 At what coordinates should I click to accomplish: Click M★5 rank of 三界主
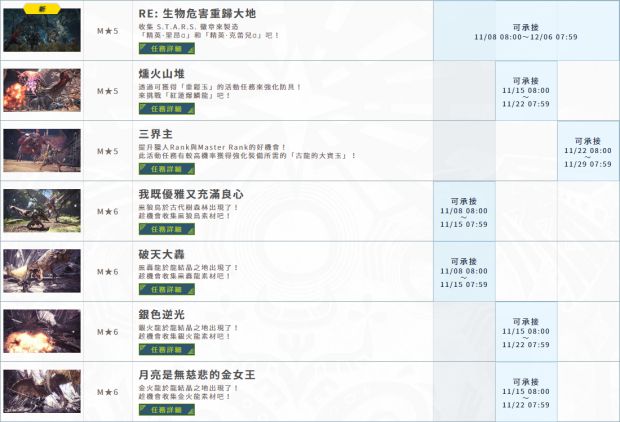click(x=108, y=151)
